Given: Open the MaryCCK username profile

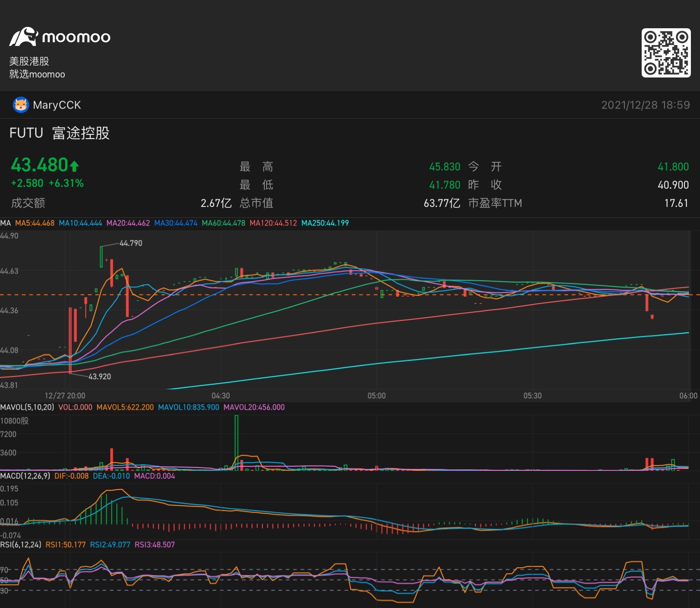Looking at the screenshot, I should click(x=57, y=105).
